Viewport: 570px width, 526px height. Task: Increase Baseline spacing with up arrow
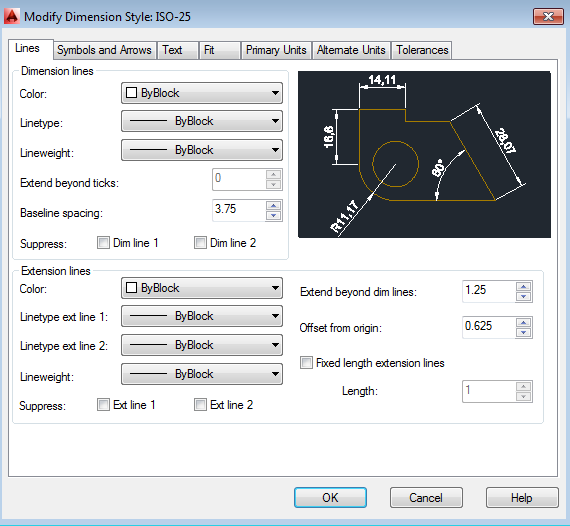click(273, 206)
